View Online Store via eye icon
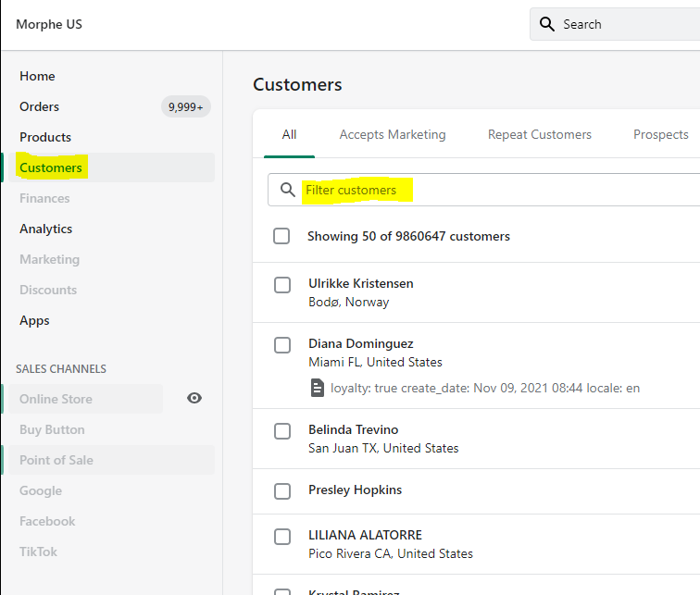 (194, 398)
